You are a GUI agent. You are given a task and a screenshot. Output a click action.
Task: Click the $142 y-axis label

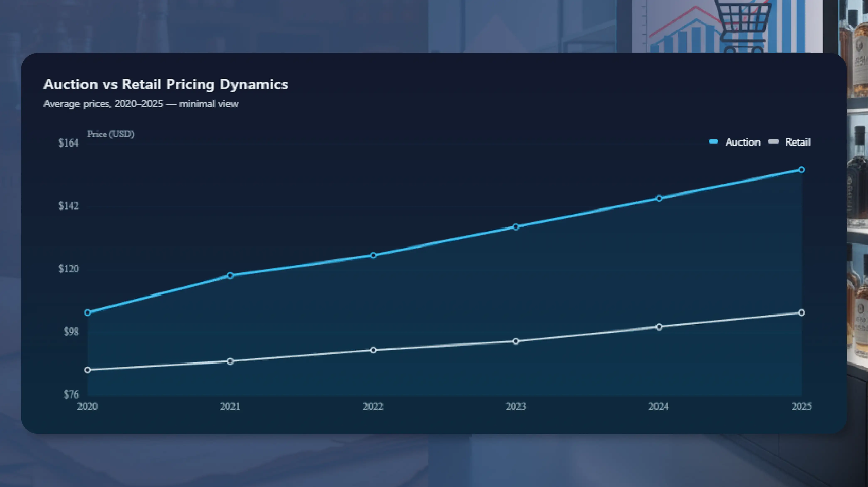pos(69,206)
